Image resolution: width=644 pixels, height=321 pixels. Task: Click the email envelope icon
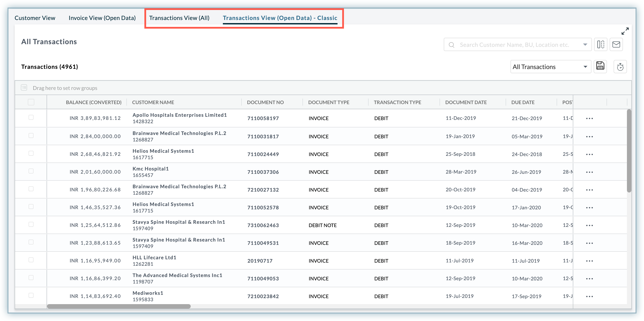pyautogui.click(x=616, y=45)
